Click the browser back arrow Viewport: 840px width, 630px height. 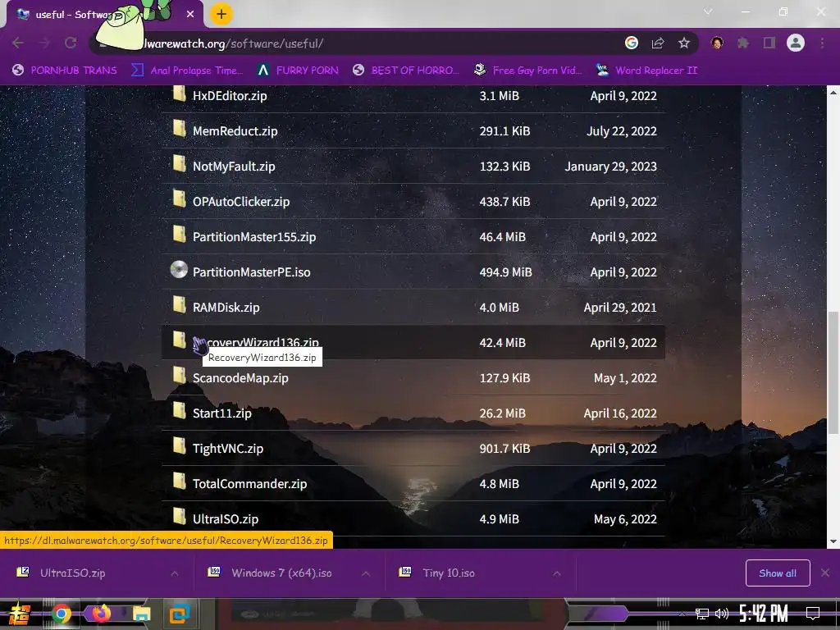(18, 43)
